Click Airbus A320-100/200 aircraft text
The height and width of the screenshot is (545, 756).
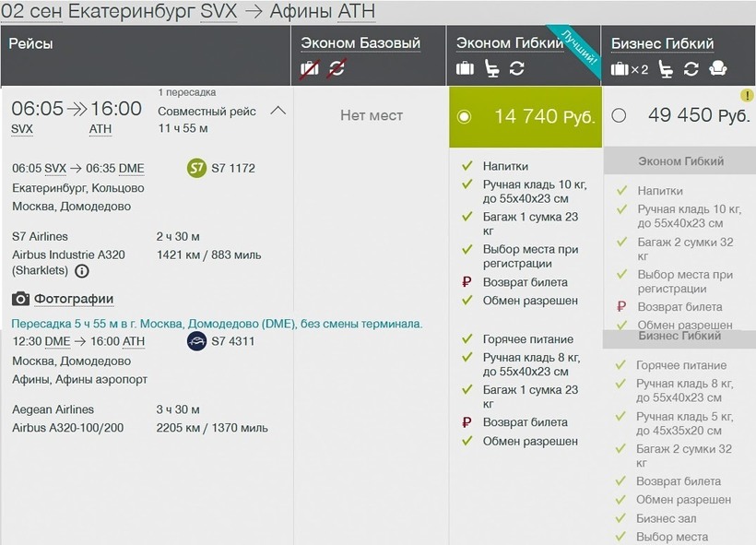[x=68, y=428]
